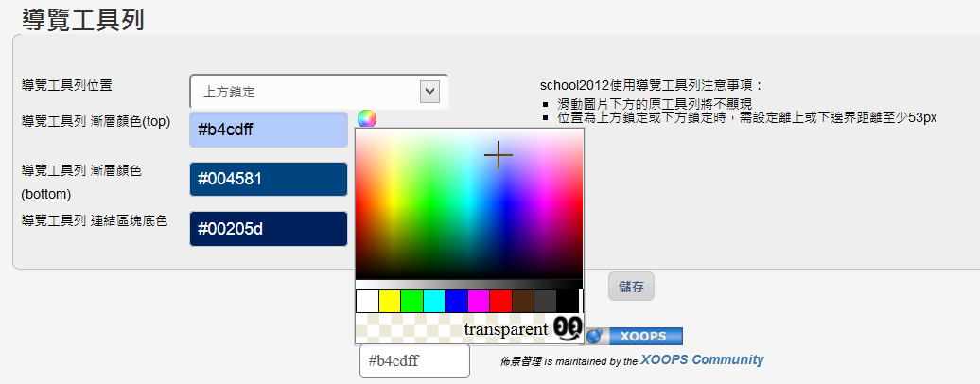Pick the magenta color swatch
The image size is (980, 384).
coord(479,301)
